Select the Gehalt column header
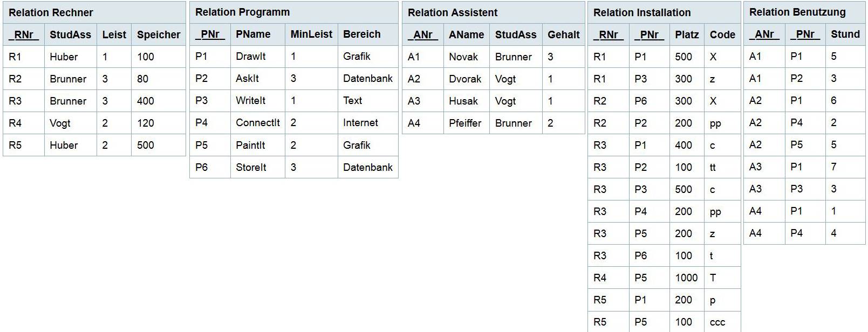The width and height of the screenshot is (868, 332). tap(563, 34)
